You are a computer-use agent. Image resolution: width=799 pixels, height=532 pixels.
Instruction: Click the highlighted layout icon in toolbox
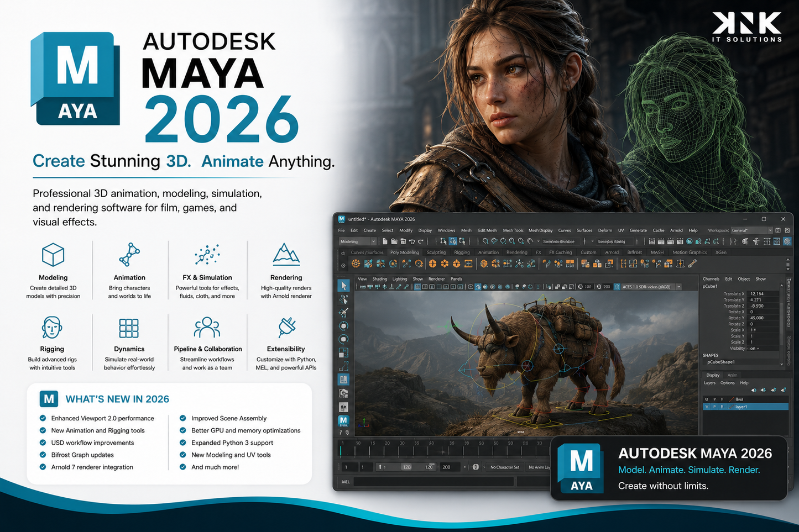[343, 380]
